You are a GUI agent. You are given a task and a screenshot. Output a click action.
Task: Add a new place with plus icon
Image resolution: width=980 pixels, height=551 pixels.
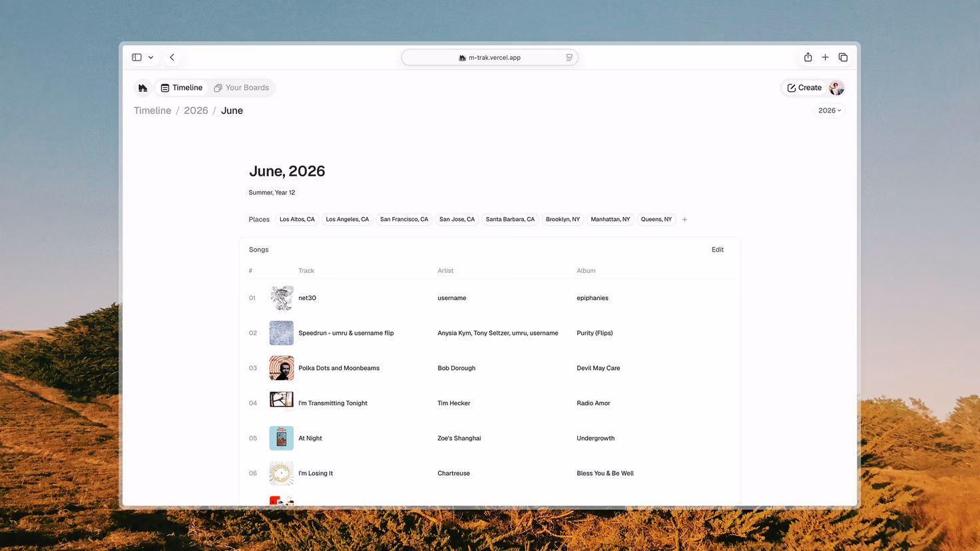pos(684,219)
